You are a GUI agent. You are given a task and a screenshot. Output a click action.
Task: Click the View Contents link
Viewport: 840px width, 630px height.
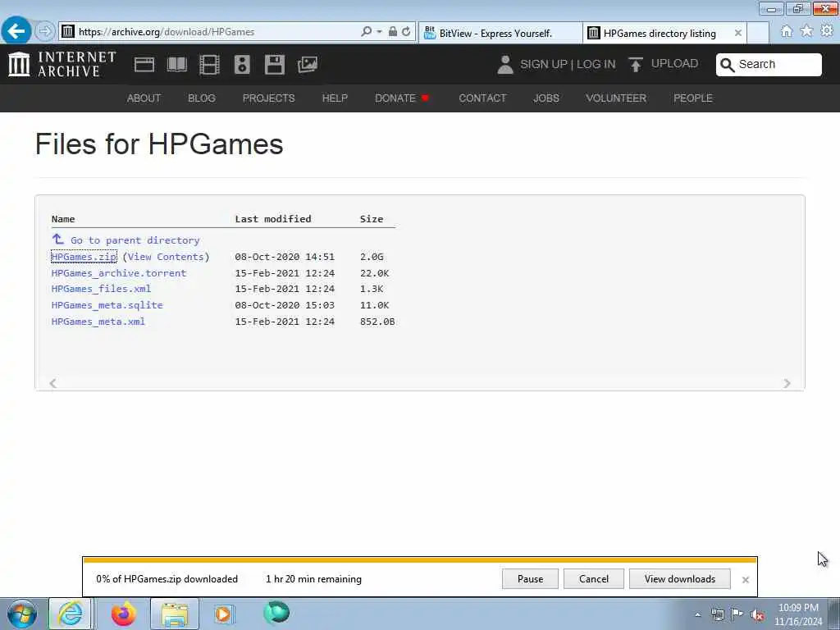tap(166, 257)
